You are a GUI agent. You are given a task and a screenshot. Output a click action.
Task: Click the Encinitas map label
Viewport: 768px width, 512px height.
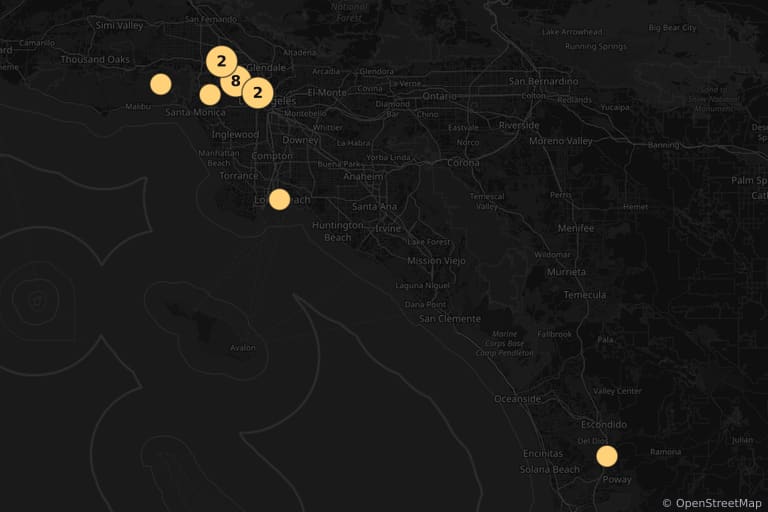tap(543, 454)
